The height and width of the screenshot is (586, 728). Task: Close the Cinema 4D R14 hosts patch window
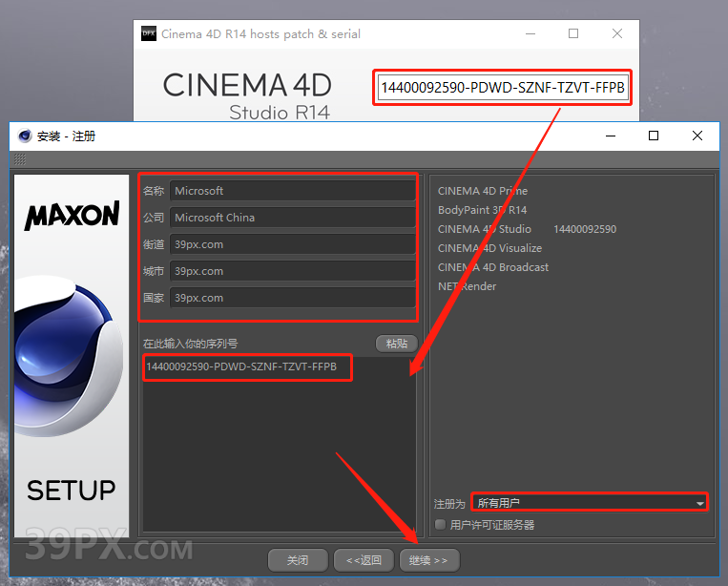tap(617, 34)
